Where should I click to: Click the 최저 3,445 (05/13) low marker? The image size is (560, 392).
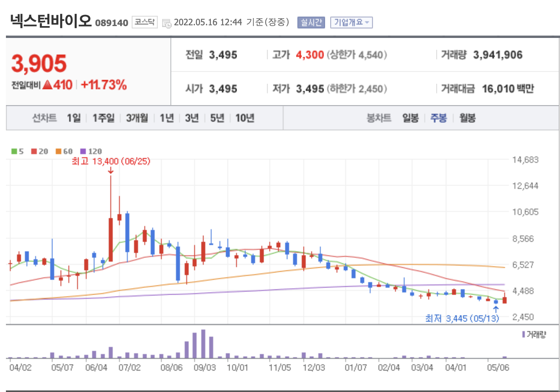462,318
